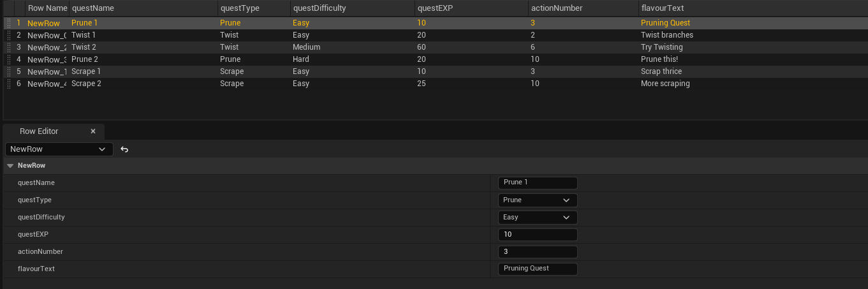Switch to the Row Editor tab
This screenshot has height=289, width=868.
pyautogui.click(x=40, y=131)
